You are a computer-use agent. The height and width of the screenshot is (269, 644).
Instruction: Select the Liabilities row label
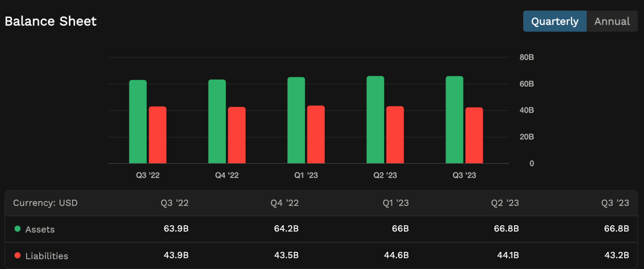point(47,256)
